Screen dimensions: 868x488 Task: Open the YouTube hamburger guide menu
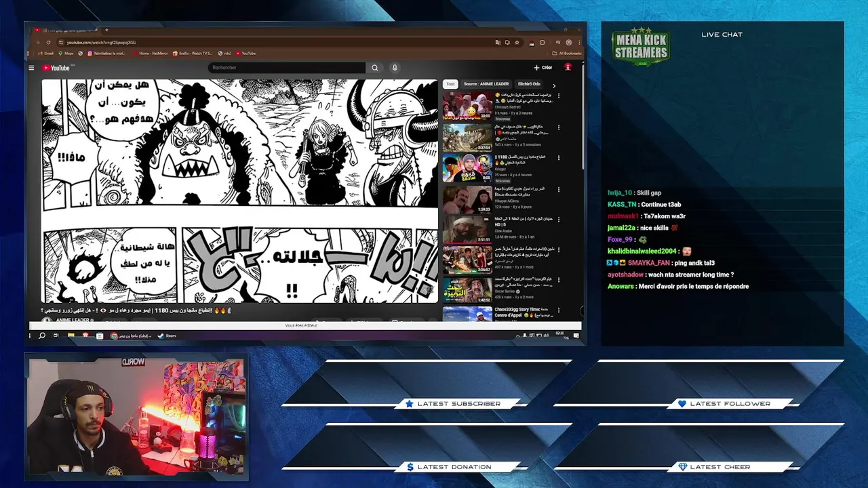click(31, 68)
